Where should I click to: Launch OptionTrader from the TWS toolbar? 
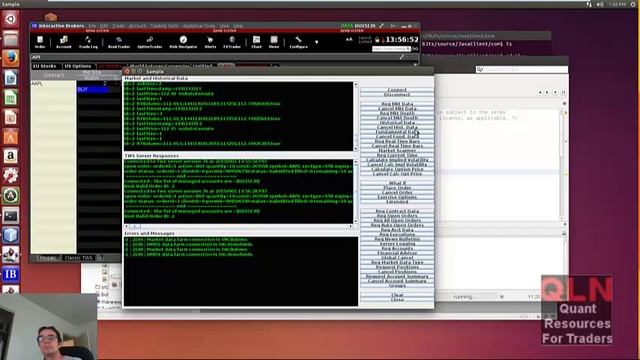(x=150, y=42)
